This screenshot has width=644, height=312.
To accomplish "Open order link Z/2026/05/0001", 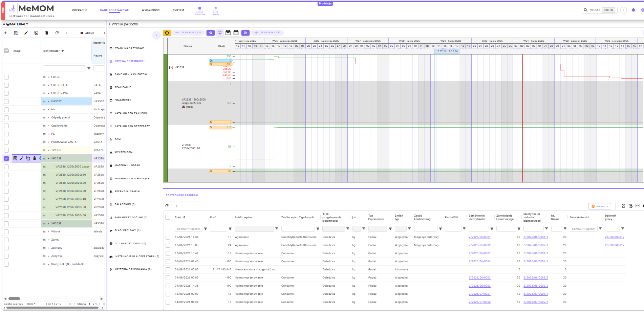I will pos(480,237).
